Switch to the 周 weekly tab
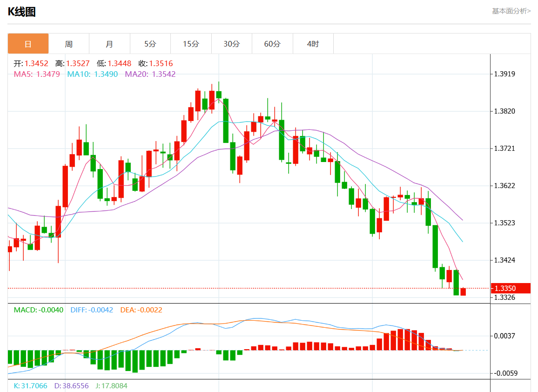The height and width of the screenshot is (392, 538). (x=68, y=44)
